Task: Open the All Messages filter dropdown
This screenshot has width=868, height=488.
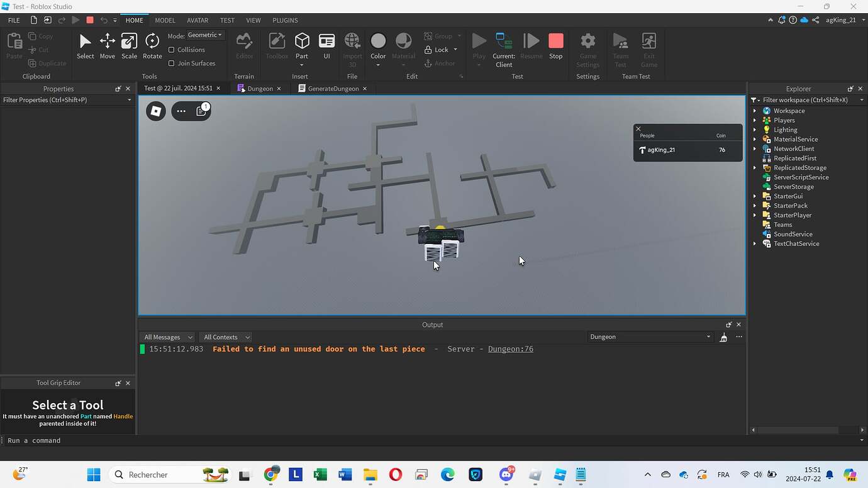Action: coord(167,336)
